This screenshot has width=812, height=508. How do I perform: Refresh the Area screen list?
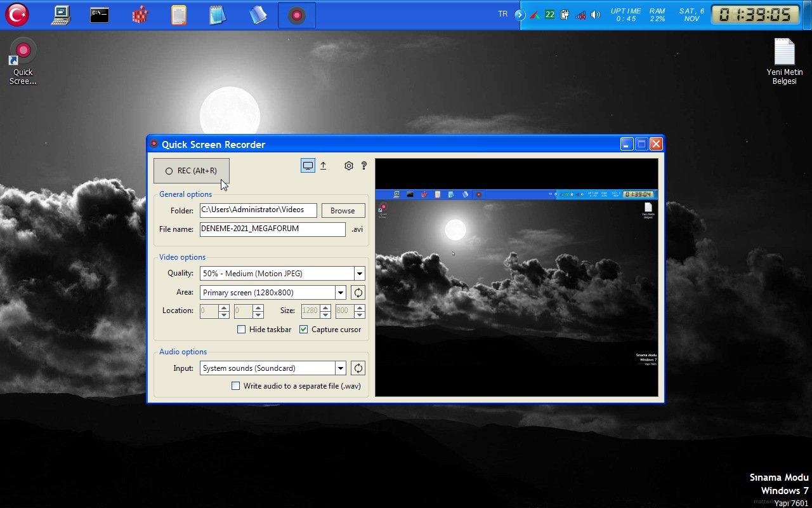pos(358,293)
